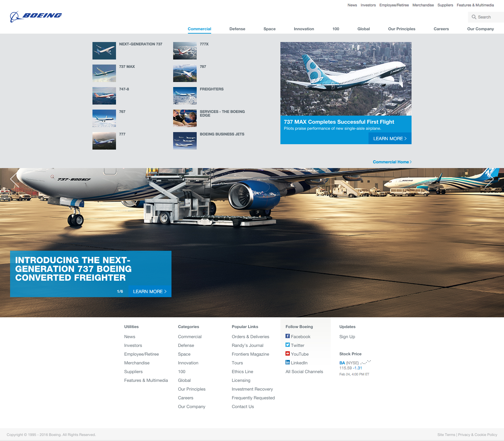Click the search magnifier icon
The height and width of the screenshot is (441, 504).
474,17
